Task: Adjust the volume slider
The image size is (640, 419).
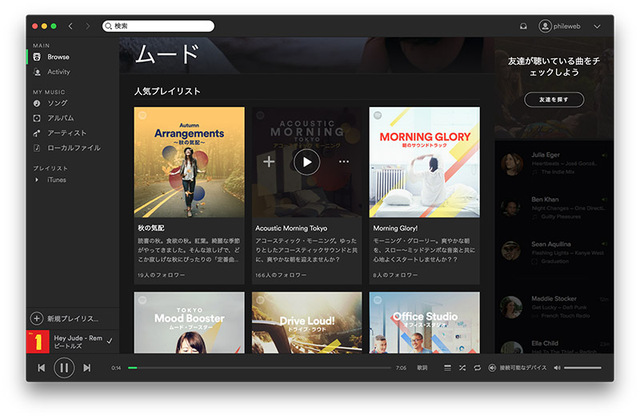Action: click(582, 368)
